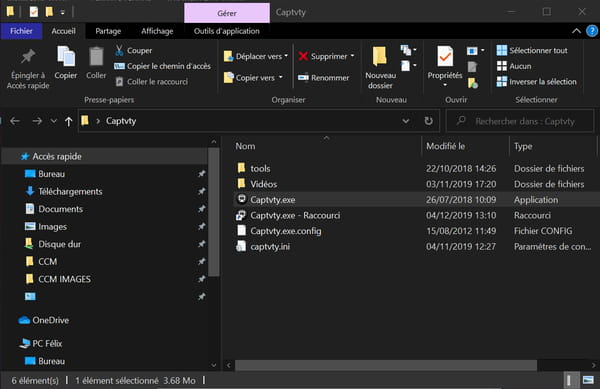The height and width of the screenshot is (389, 600).
Task: Deselect using Aucun
Action: point(514,66)
